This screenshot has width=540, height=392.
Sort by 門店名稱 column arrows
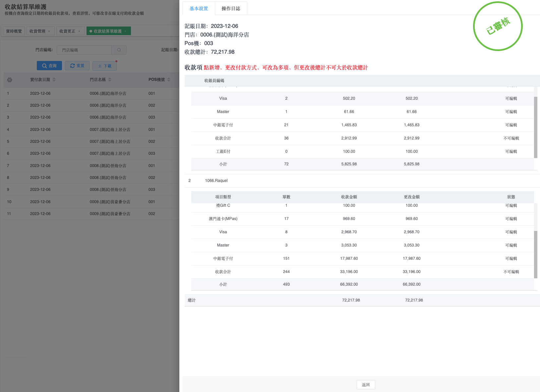pyautogui.click(x=110, y=80)
